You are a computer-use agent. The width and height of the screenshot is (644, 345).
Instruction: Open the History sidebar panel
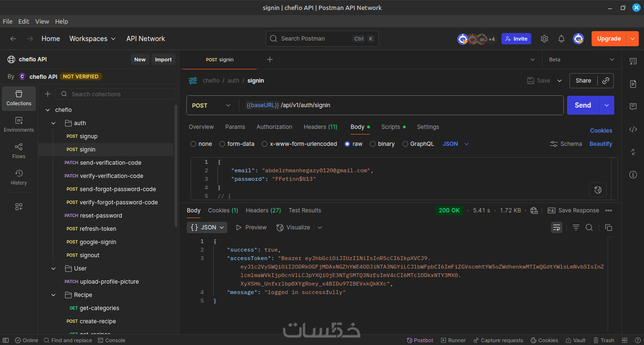[x=19, y=178]
